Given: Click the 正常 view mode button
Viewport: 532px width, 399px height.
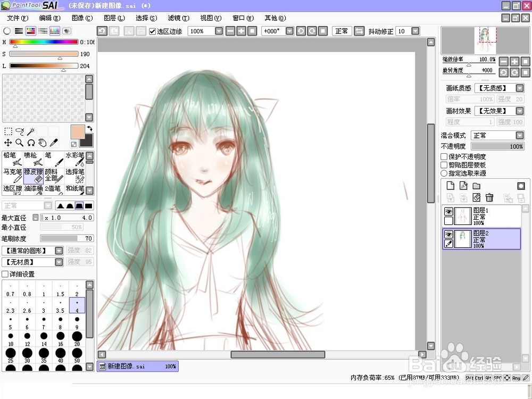Looking at the screenshot, I should pyautogui.click(x=342, y=31).
